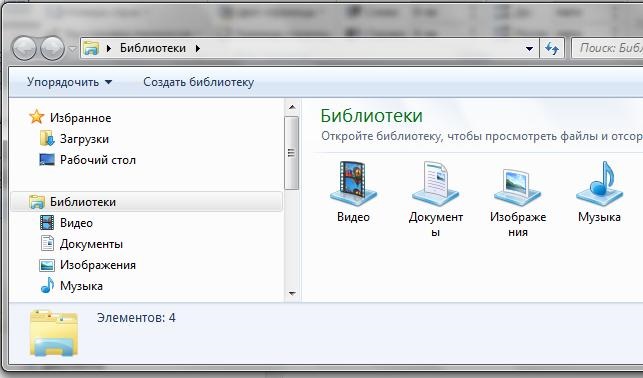Click the Libraries folder icon in address bar
This screenshot has height=378, width=643.
[91, 48]
